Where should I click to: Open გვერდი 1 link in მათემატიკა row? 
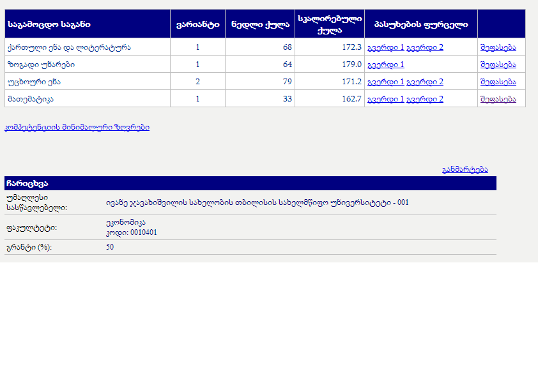pyautogui.click(x=386, y=99)
